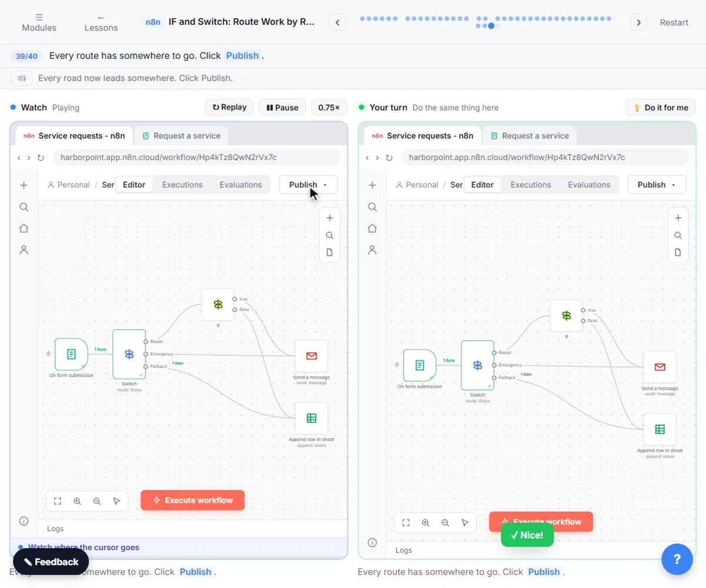
Task: Click the current step dot in lesson progress
Action: 491,26
